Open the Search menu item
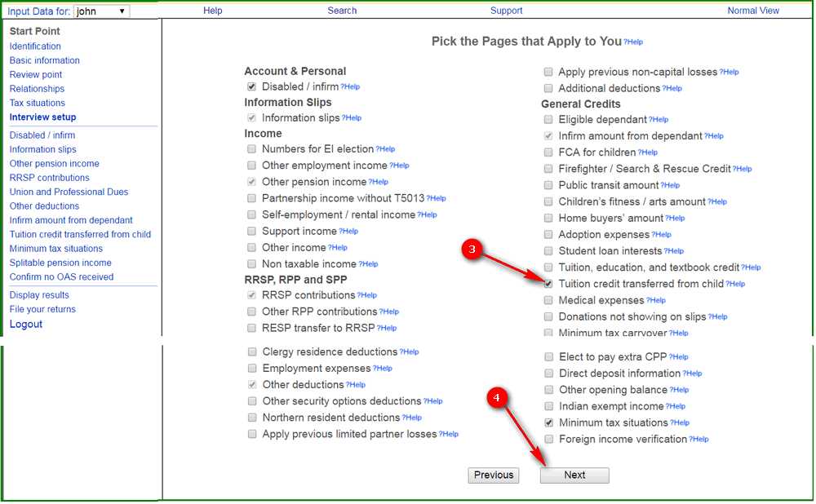816x504 pixels. click(342, 11)
